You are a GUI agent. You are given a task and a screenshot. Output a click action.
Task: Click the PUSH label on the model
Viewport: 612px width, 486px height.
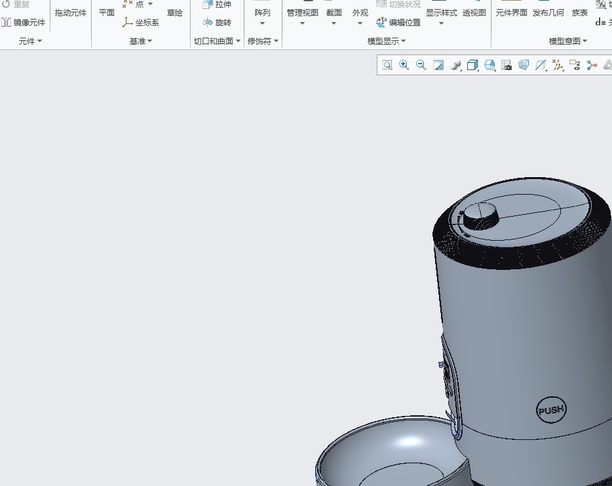pos(550,410)
